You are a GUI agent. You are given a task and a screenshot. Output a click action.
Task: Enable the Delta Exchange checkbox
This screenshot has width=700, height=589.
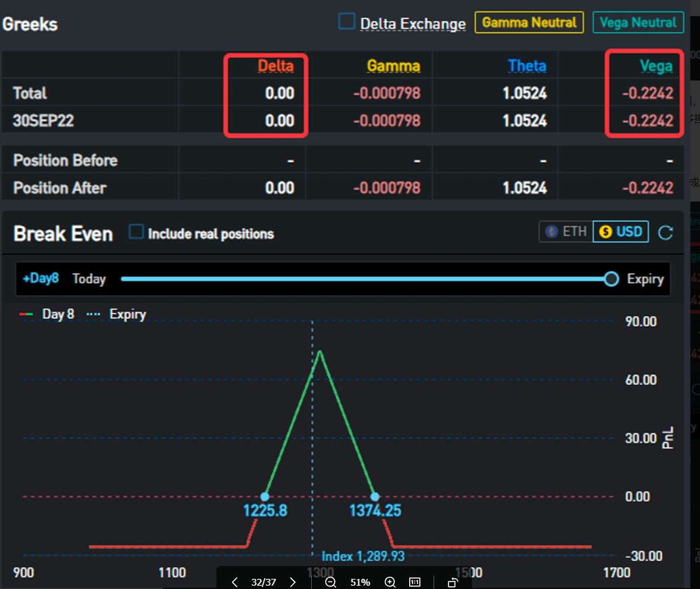click(347, 22)
